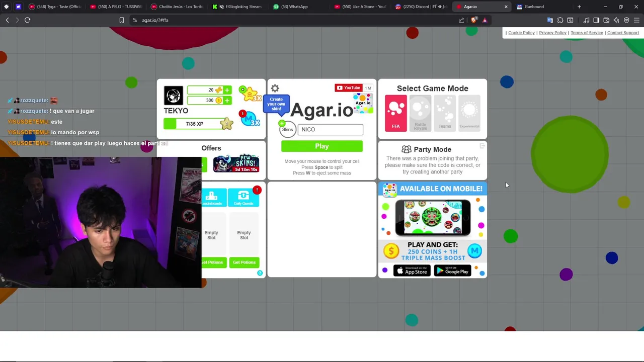Click the potions help question mark

click(260, 273)
